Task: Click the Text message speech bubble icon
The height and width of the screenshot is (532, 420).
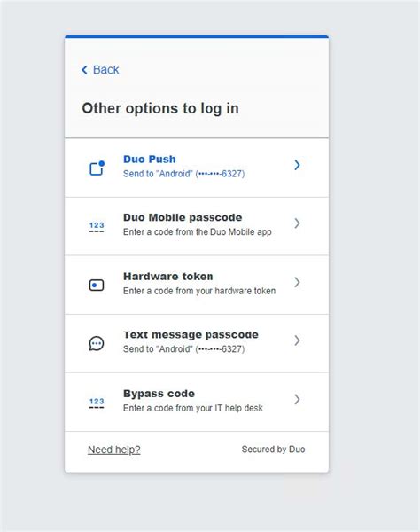Action: click(97, 343)
